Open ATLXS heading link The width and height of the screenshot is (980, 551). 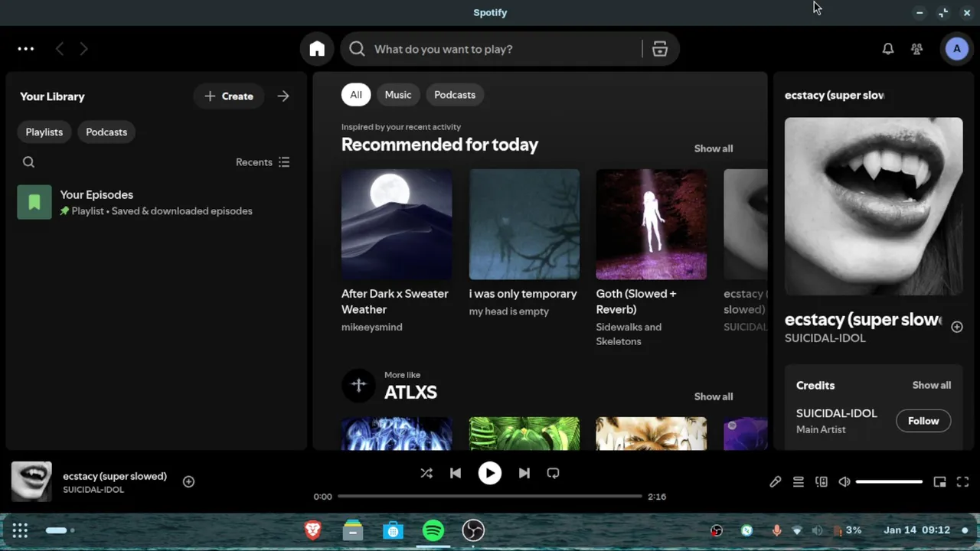coord(410,393)
